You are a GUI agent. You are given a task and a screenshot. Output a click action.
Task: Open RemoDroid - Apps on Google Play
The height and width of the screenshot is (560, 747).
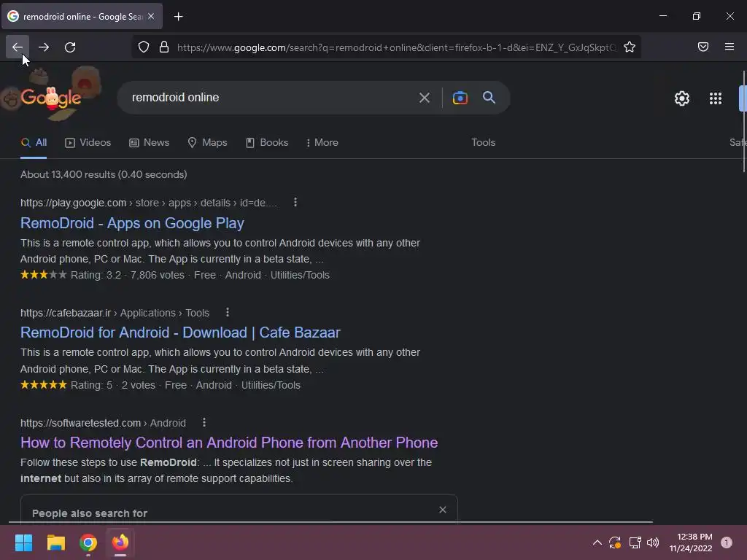pos(132,223)
